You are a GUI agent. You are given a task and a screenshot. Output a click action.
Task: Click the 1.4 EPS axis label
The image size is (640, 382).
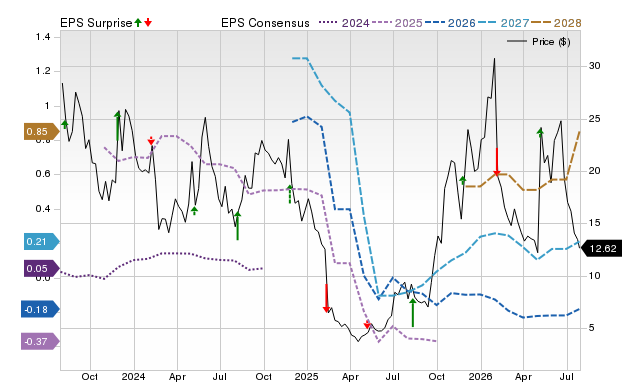coord(43,37)
